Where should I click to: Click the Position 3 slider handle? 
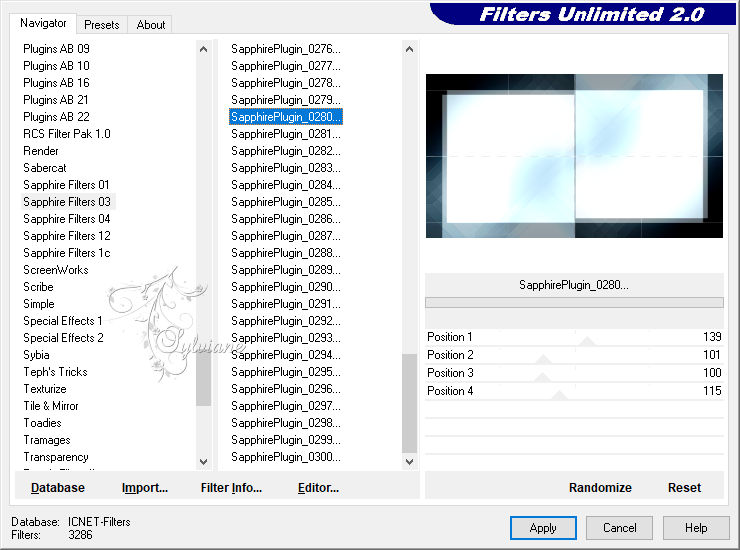click(542, 377)
